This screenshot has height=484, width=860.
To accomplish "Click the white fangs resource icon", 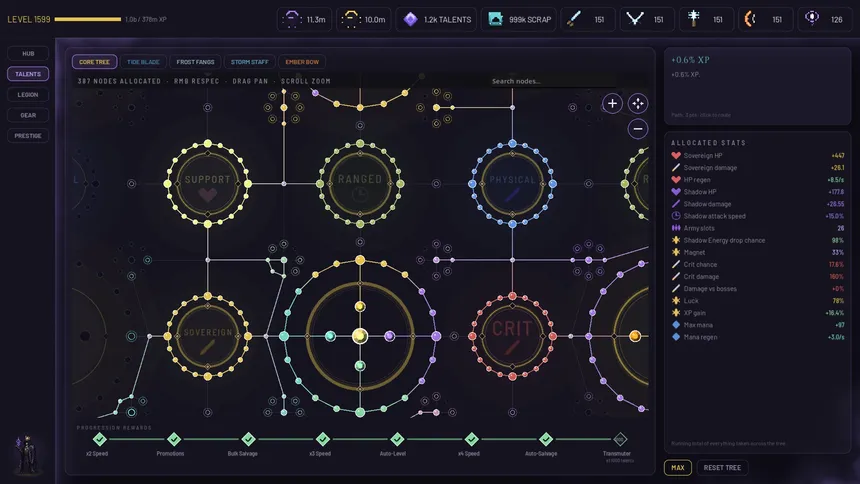I will coord(635,19).
